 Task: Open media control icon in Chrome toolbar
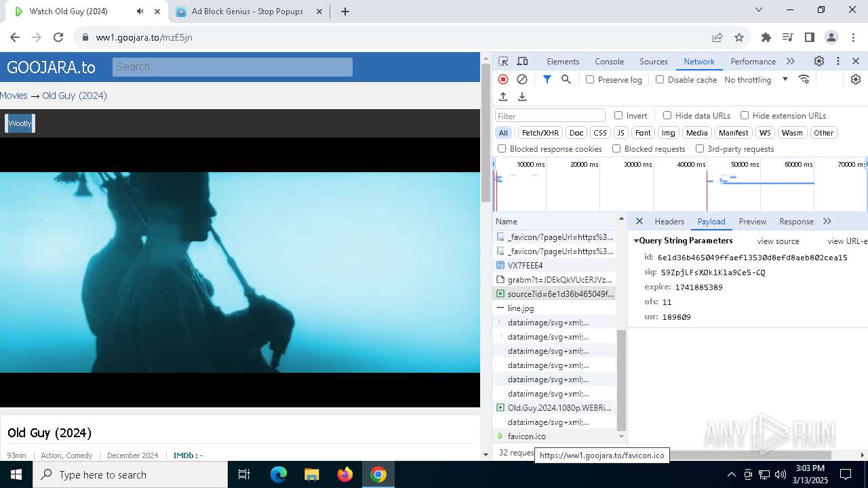coord(787,37)
